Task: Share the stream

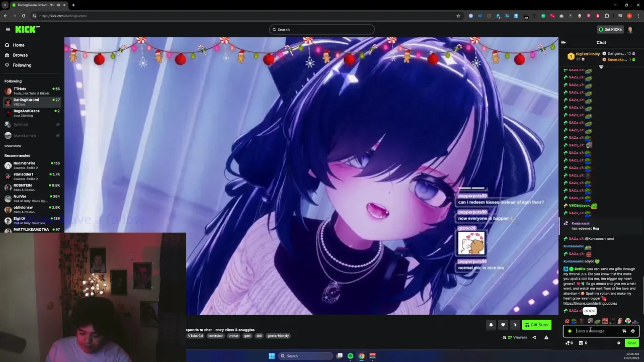Action: [534, 337]
